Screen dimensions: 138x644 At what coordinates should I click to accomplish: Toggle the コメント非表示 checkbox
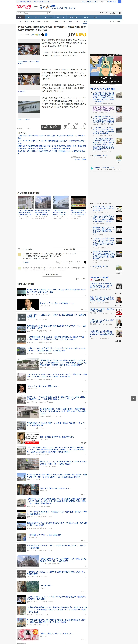pyautogui.click(x=75, y=279)
